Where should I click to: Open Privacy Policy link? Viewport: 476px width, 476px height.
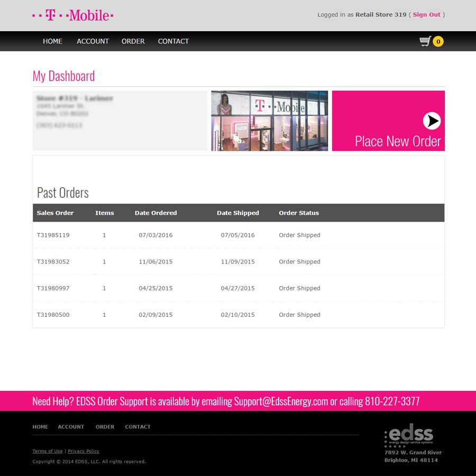84,451
